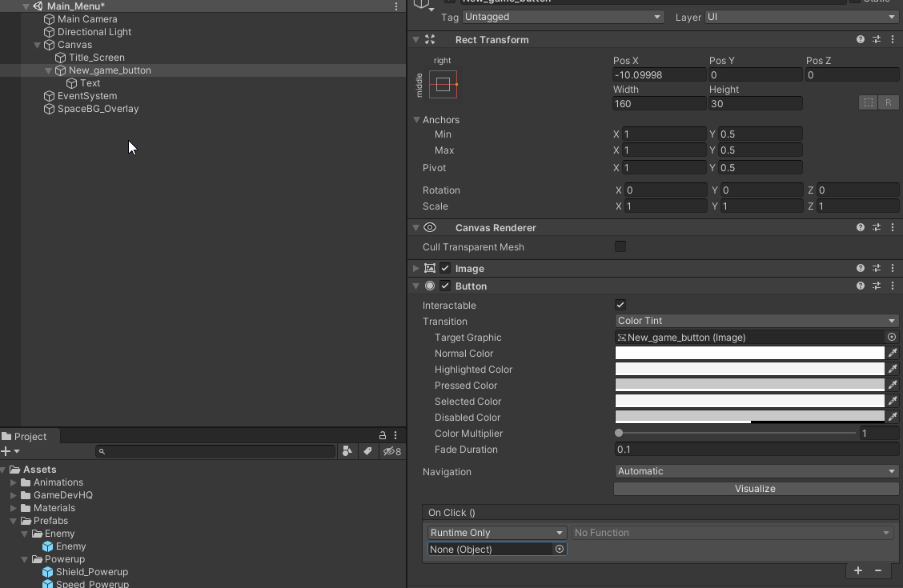The width and height of the screenshot is (903, 588).
Task: Disable the Image component checkbox
Action: click(445, 269)
